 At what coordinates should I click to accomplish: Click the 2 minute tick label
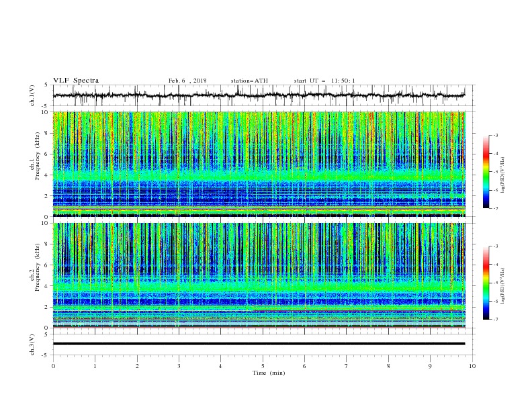(137, 366)
